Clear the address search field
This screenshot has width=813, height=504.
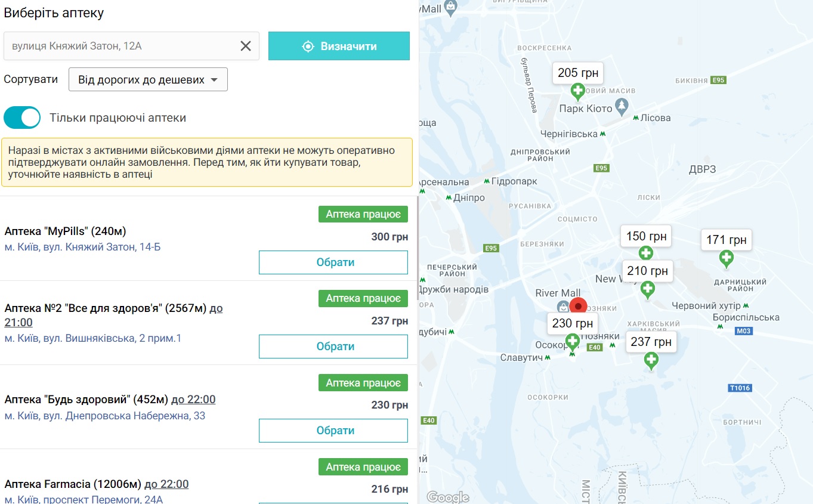tap(245, 46)
